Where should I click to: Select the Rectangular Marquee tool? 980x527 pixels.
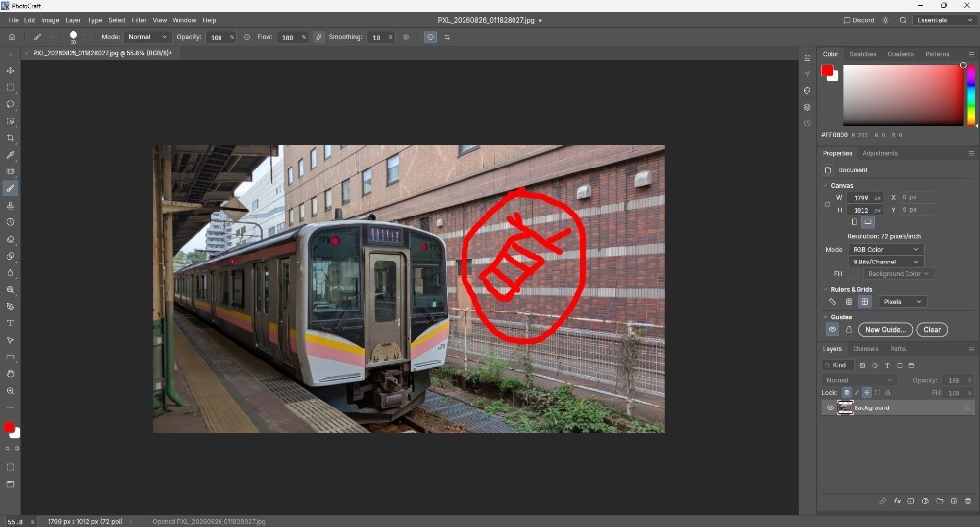[x=10, y=87]
